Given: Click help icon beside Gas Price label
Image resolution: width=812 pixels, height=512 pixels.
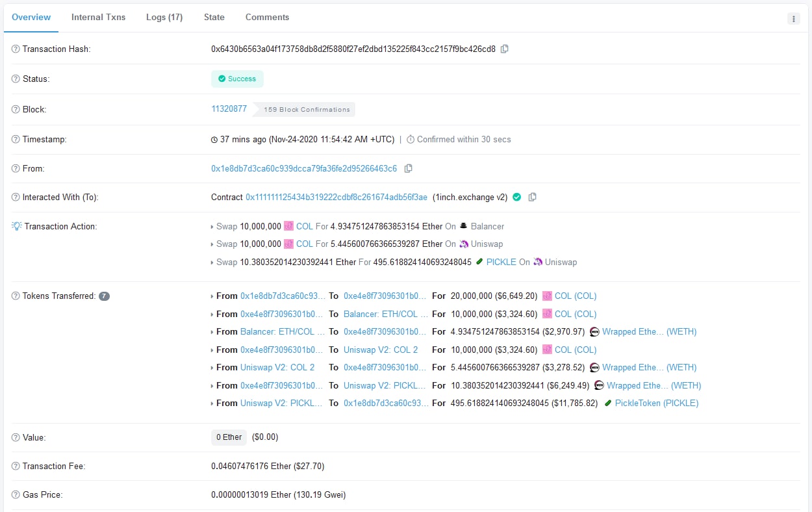Looking at the screenshot, I should pyautogui.click(x=16, y=495).
